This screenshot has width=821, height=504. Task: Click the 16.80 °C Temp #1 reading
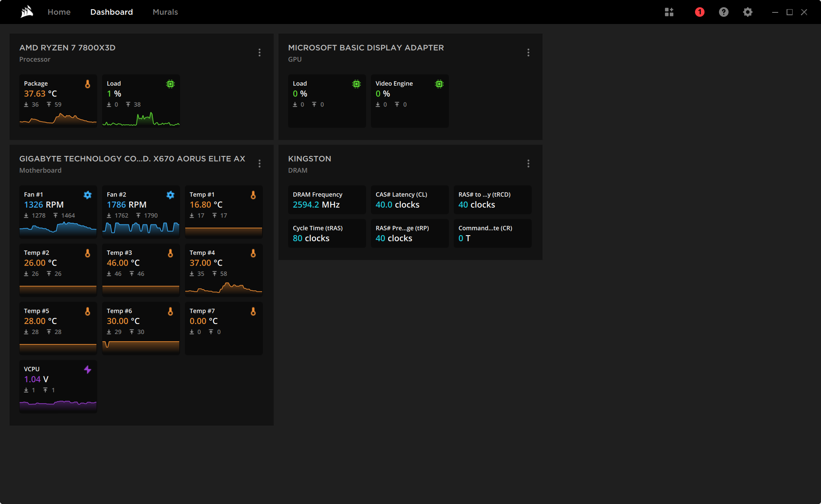coord(206,205)
